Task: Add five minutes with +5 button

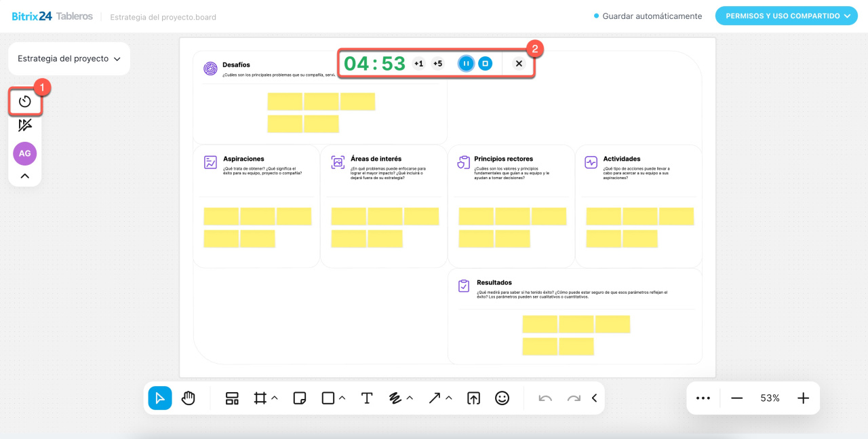Action: pos(437,64)
